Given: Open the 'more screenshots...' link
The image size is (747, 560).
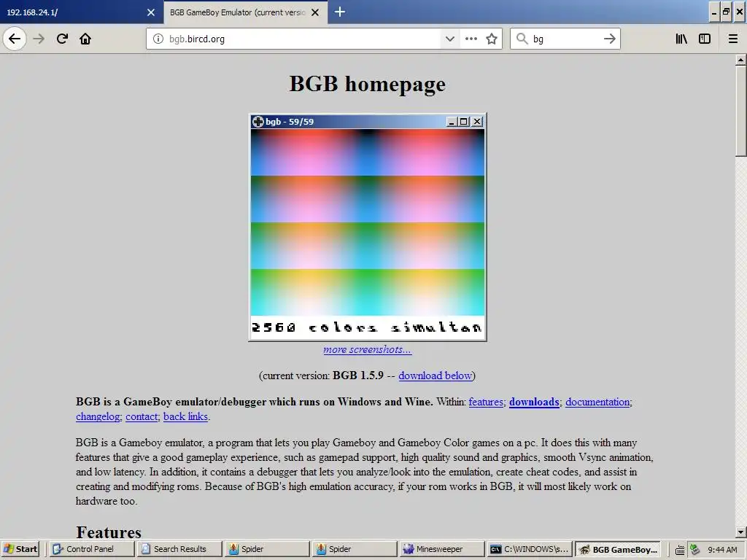Looking at the screenshot, I should pos(368,349).
